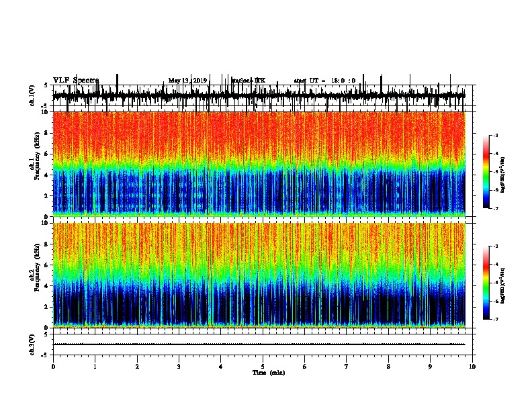Click the ch.1 'Frequency (kHz)' axis label

tap(37, 156)
